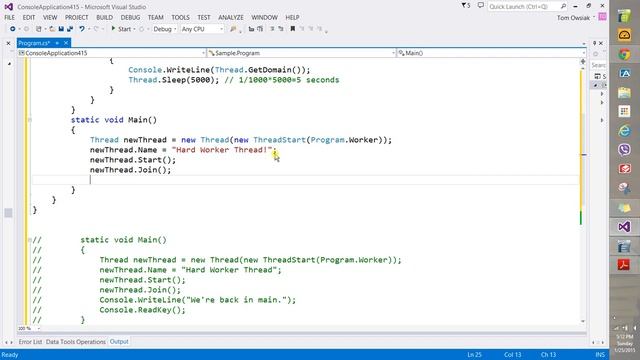Pin the Program.cs tab
The image size is (640, 360).
pos(57,43)
